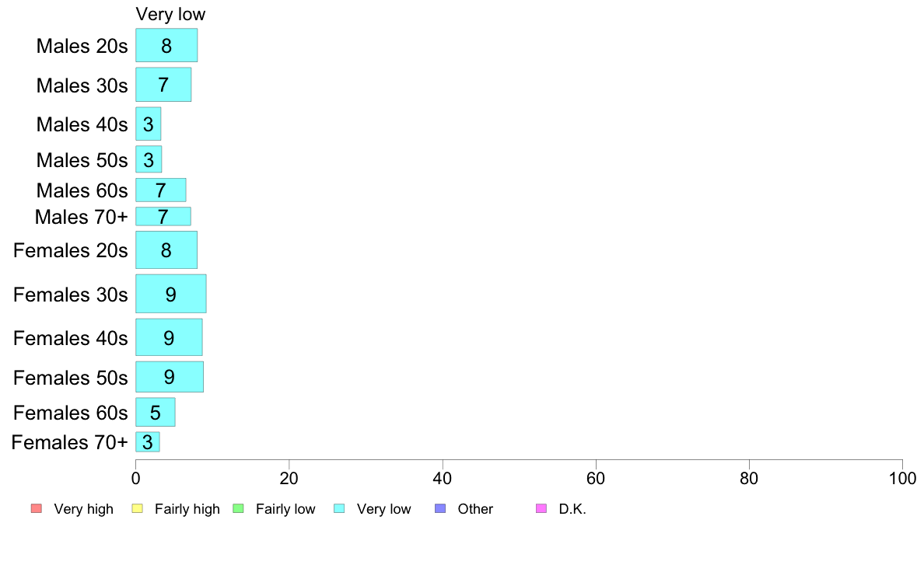
Task: Click the Very low column header
Action: (x=170, y=14)
